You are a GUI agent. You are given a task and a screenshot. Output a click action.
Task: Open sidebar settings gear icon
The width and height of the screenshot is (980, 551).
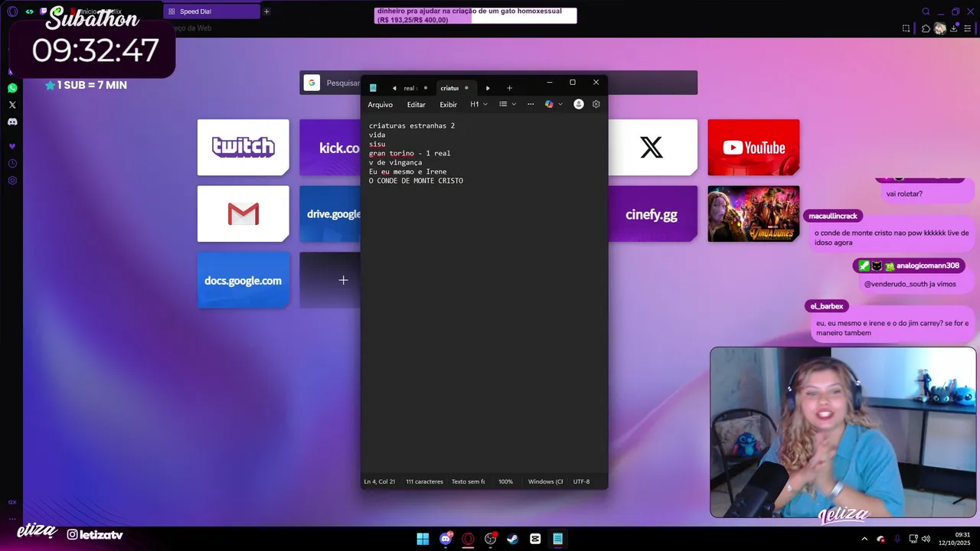tap(12, 181)
